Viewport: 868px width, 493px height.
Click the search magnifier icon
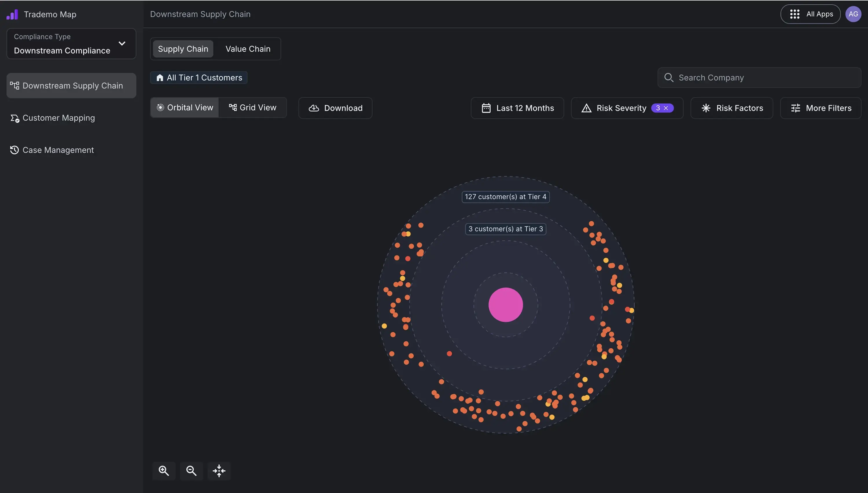(669, 78)
